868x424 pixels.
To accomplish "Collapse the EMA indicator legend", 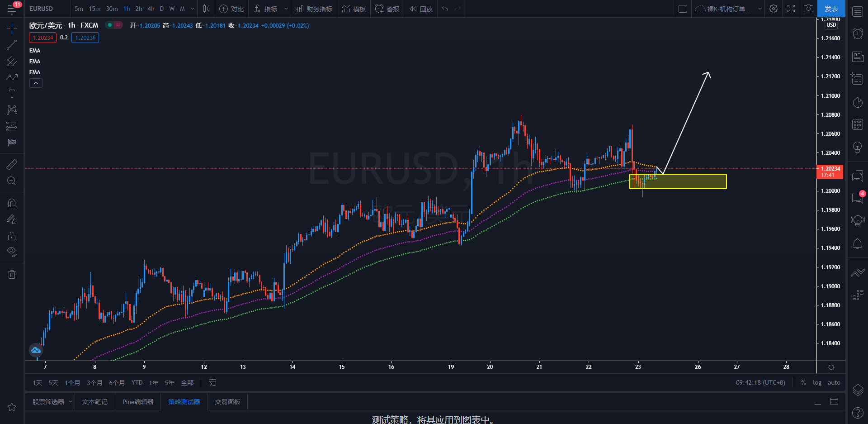I will coord(36,83).
